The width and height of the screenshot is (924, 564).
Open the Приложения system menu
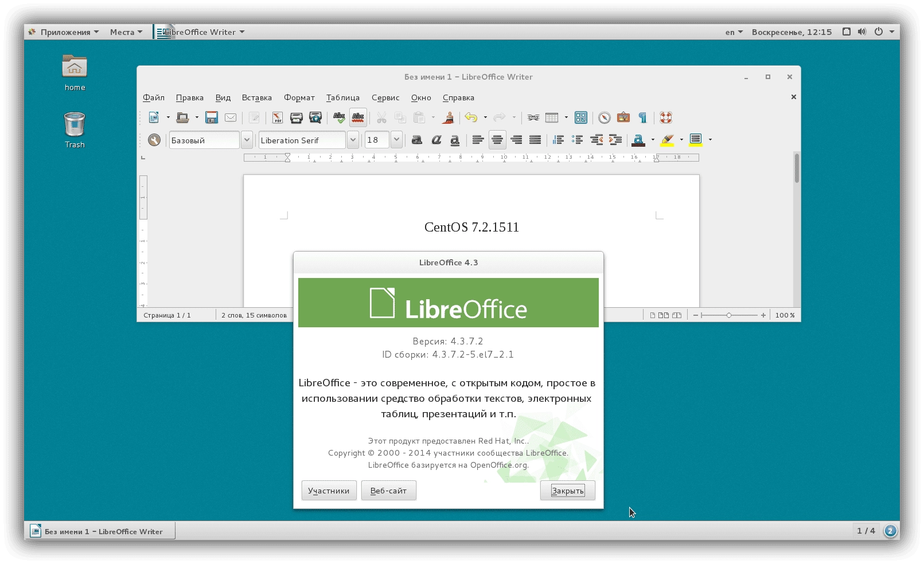coord(64,32)
